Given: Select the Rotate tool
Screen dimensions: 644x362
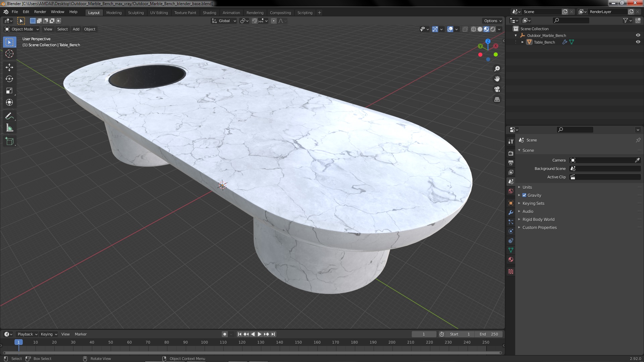Looking at the screenshot, I should click(9, 79).
